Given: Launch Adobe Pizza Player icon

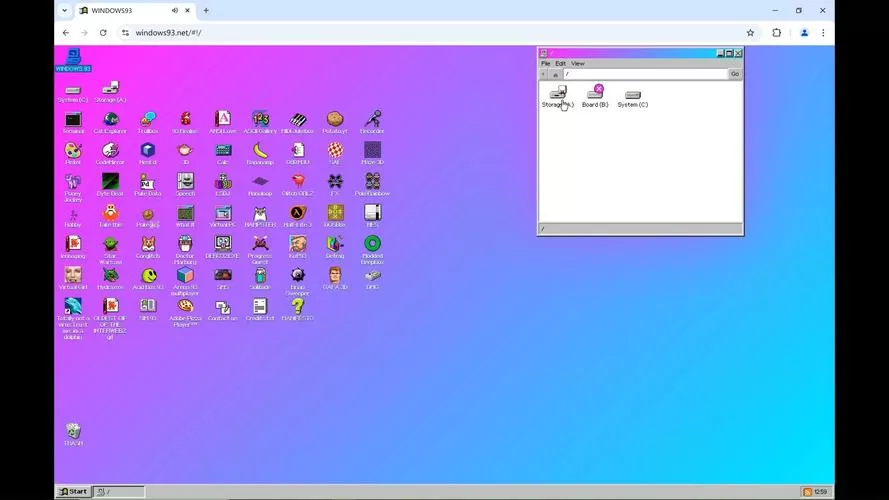Looking at the screenshot, I should tap(185, 312).
